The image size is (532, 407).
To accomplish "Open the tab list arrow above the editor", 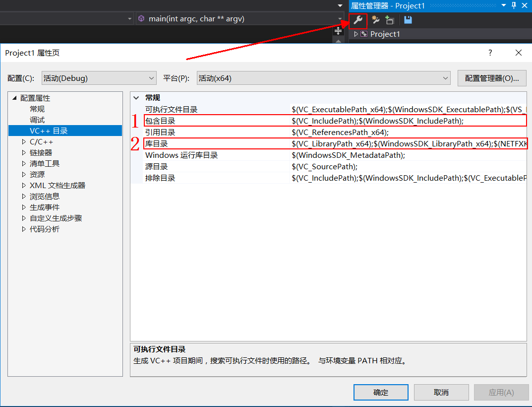I will point(340,6).
